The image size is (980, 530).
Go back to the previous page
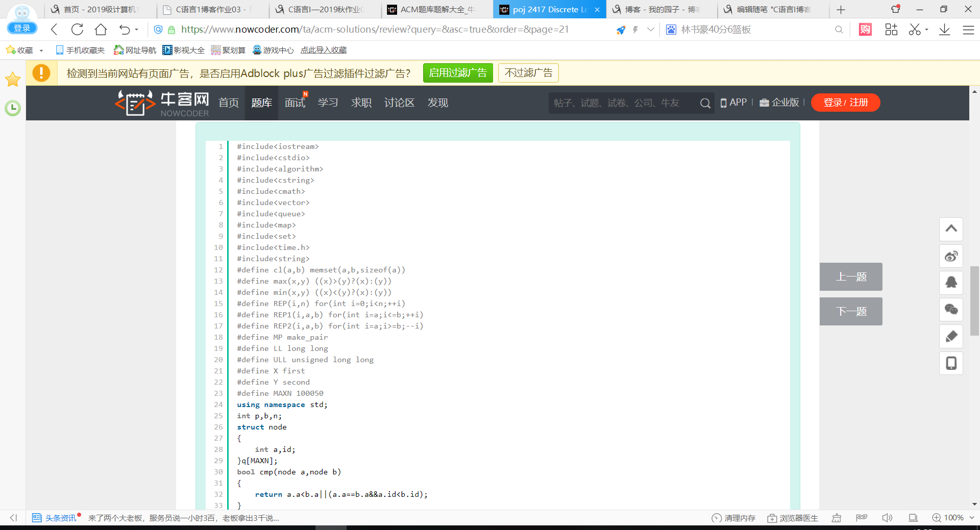pyautogui.click(x=54, y=30)
